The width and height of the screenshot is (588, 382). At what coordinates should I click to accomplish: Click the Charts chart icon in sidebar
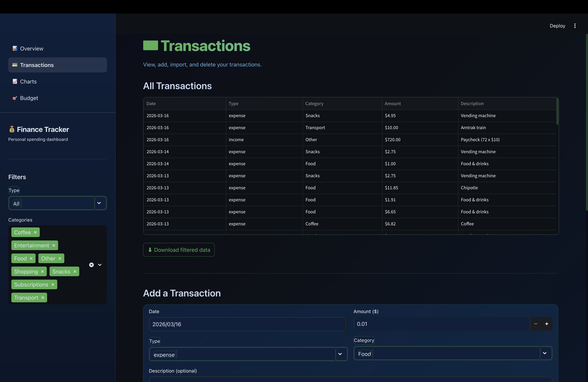pos(15,81)
